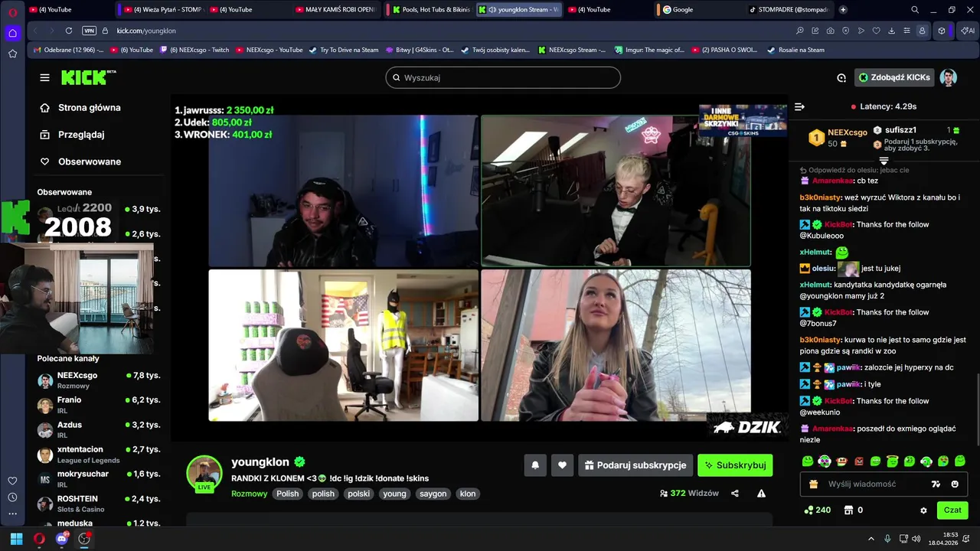Open the NEEXcsgo - Twitch bookmark
The height and width of the screenshot is (551, 980).
(194, 50)
